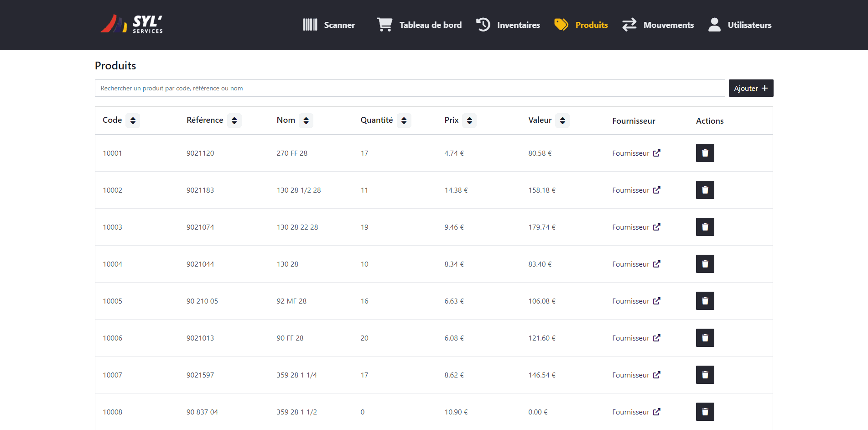
Task: Delete product 10001 with trash icon
Action: coord(705,153)
